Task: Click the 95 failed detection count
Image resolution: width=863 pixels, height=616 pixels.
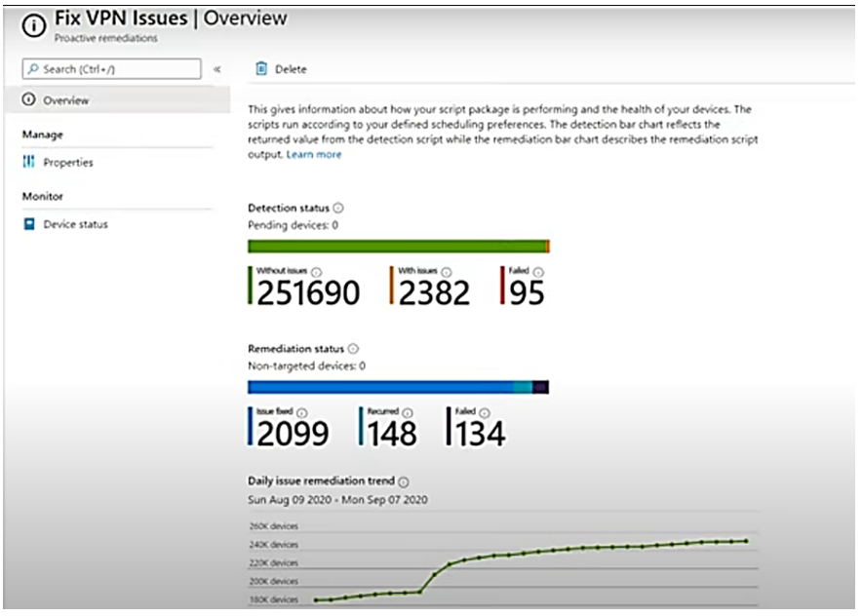Action: 527,292
